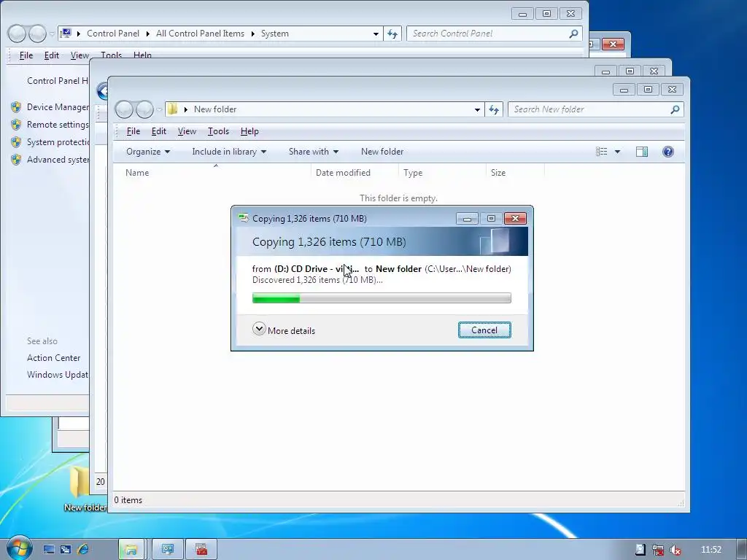Open View menu in New folder window

[187, 131]
